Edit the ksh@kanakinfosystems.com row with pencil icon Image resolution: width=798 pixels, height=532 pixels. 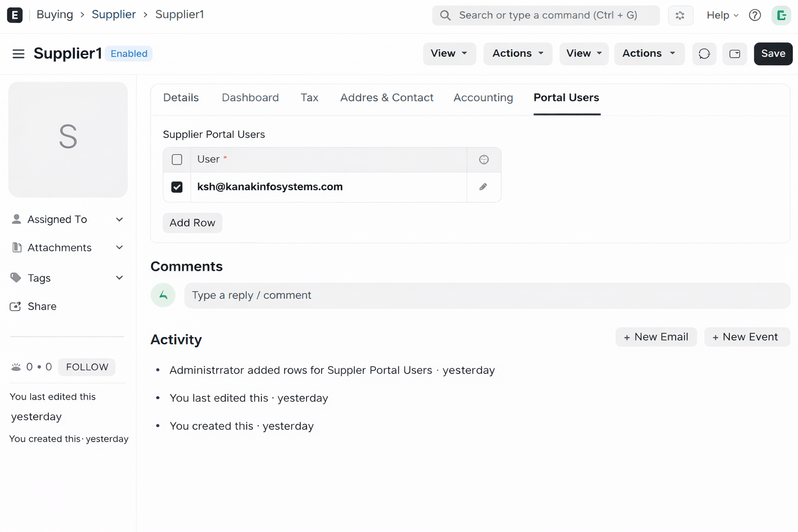483,187
